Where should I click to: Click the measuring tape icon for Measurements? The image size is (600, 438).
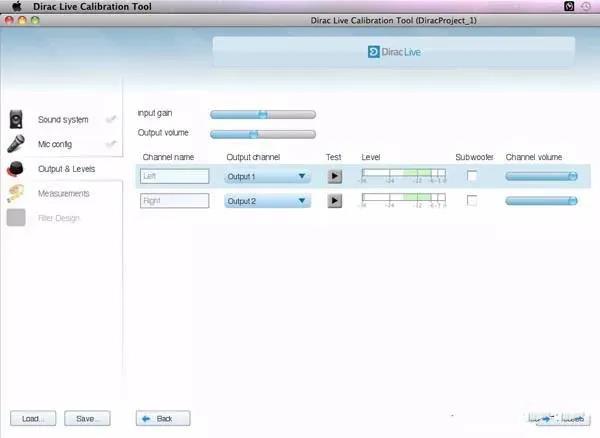click(x=16, y=193)
